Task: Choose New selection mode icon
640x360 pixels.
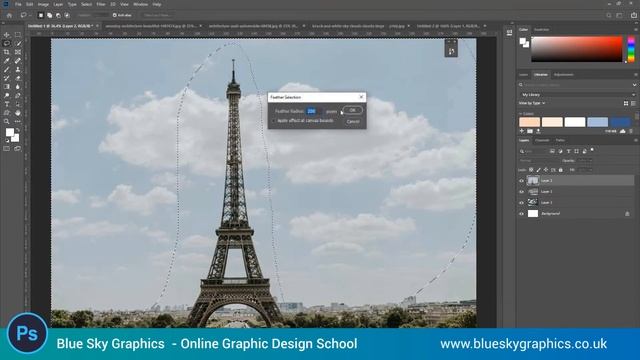Action: [40, 15]
